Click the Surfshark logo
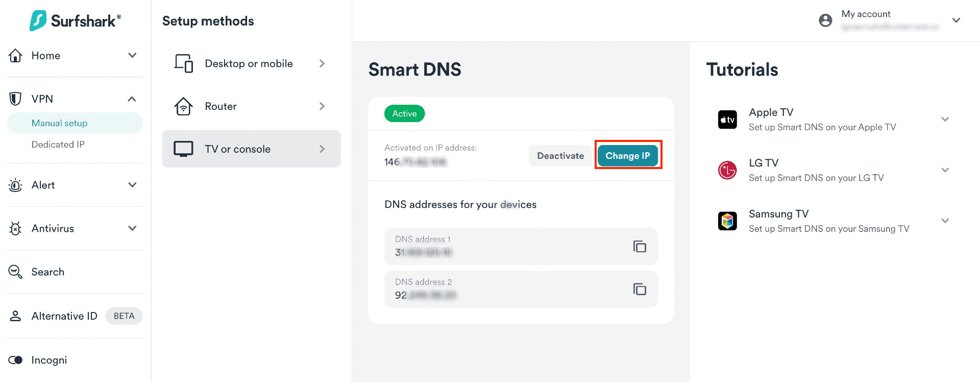 pos(75,21)
